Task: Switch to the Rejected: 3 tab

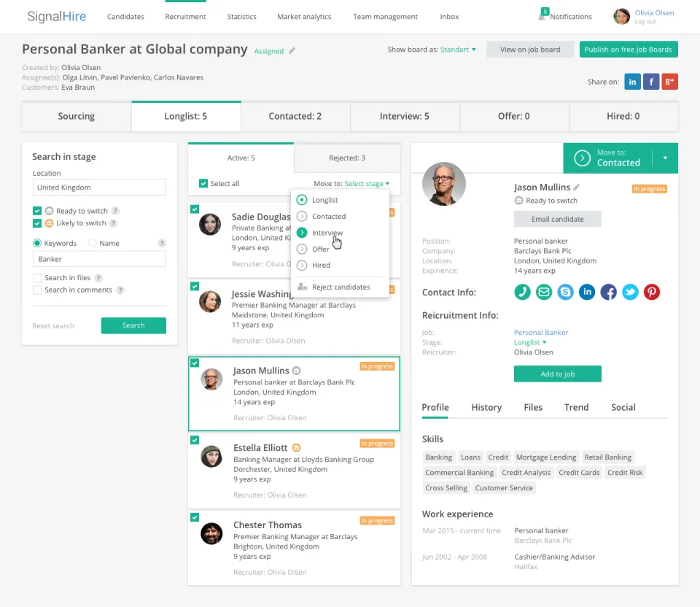Action: point(347,158)
